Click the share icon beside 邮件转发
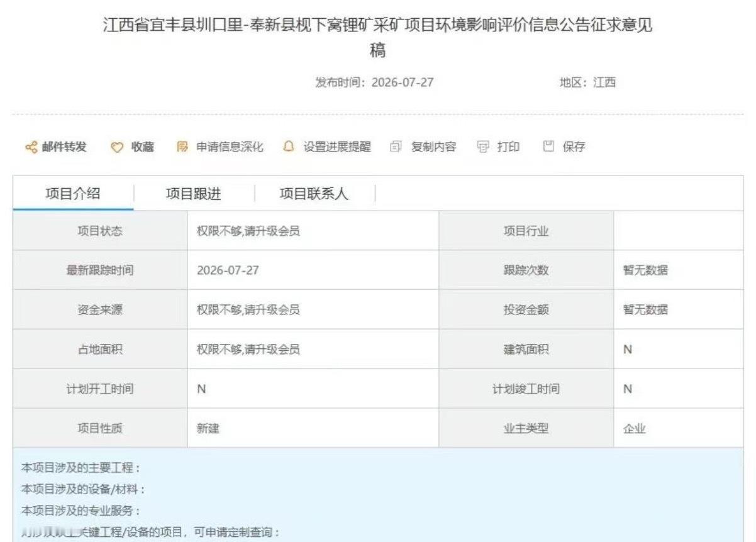 (31, 147)
